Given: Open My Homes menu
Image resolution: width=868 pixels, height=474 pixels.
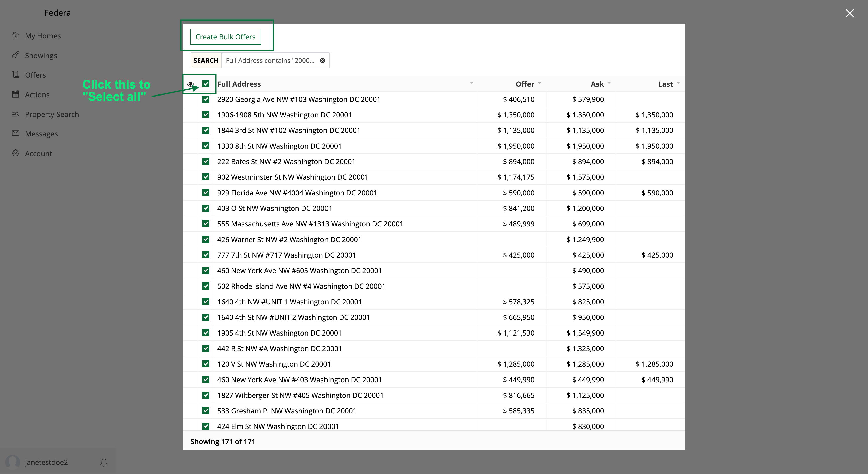Looking at the screenshot, I should (x=43, y=36).
